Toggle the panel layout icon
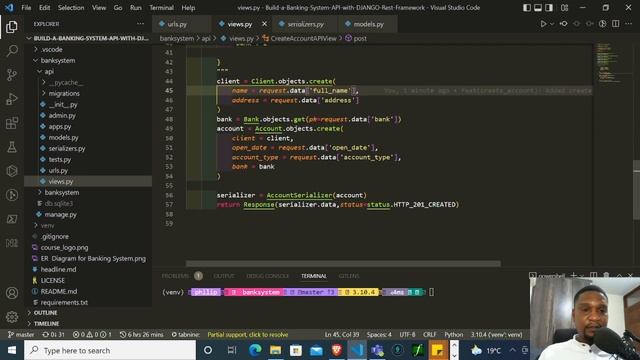The width and height of the screenshot is (640, 360). pos(538,8)
